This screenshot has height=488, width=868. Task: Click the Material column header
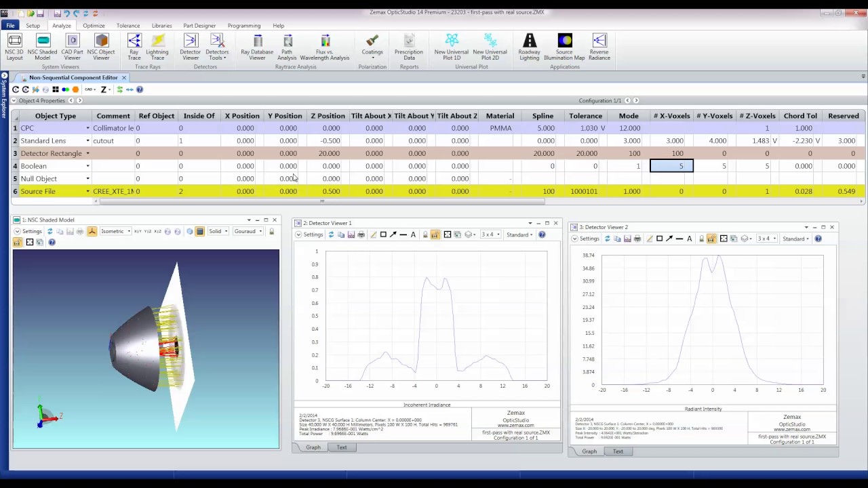click(500, 116)
